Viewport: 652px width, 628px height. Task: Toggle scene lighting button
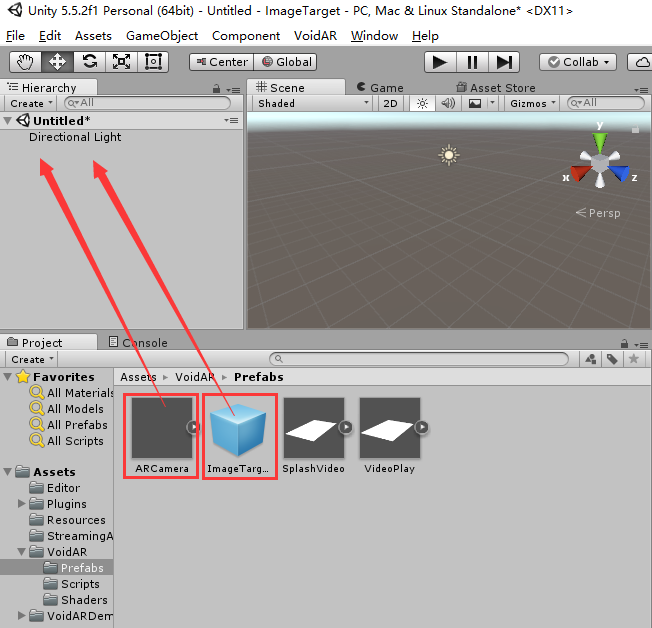(422, 103)
